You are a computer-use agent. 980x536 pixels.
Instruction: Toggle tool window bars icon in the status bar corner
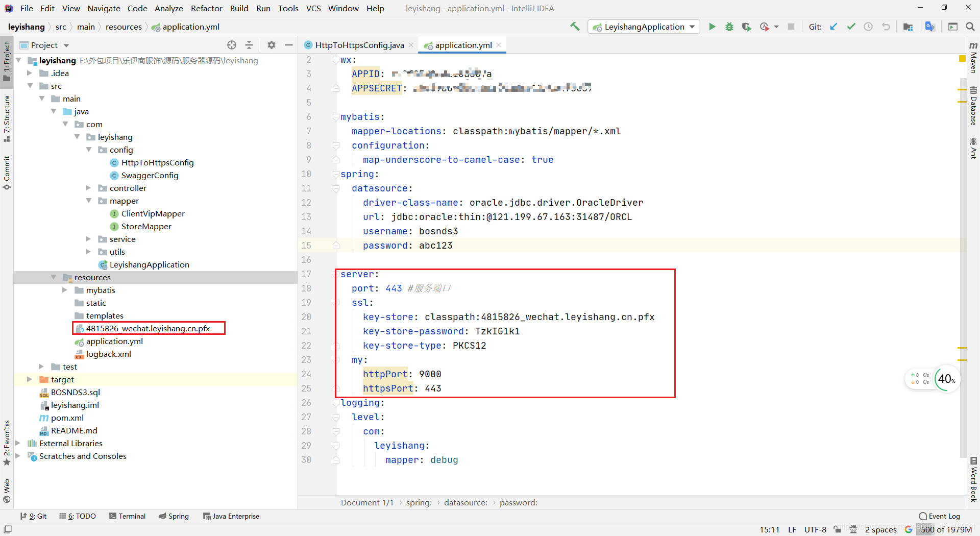[x=8, y=529]
